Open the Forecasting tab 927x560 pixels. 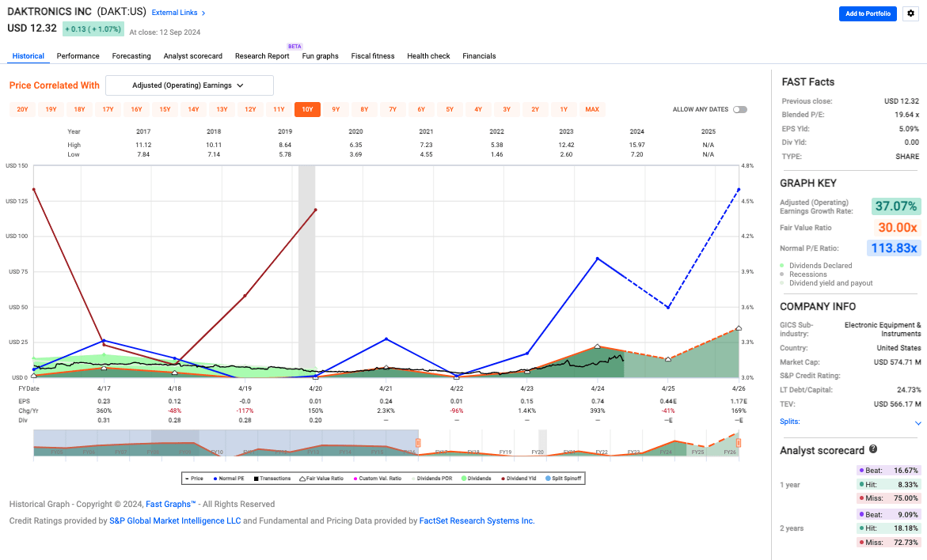[x=131, y=56]
